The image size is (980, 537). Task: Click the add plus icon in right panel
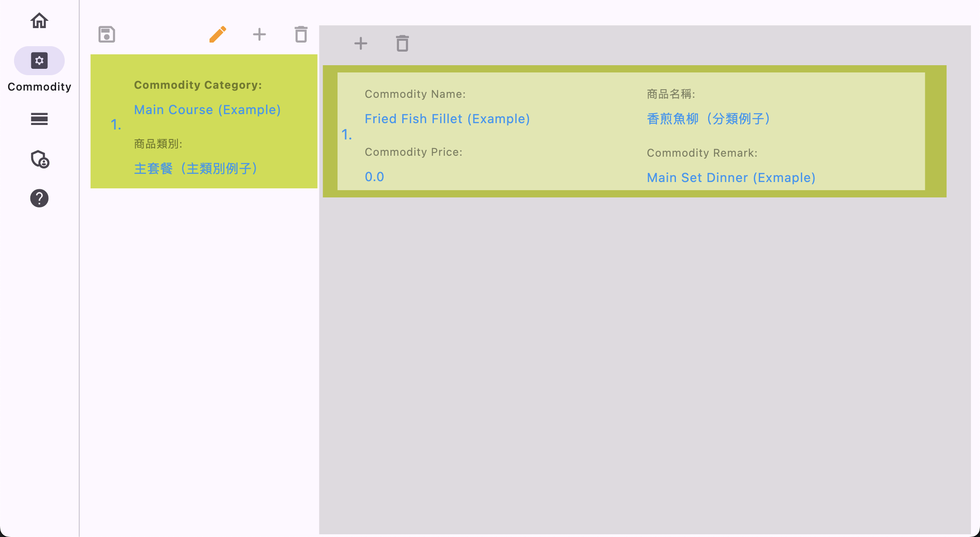point(361,43)
